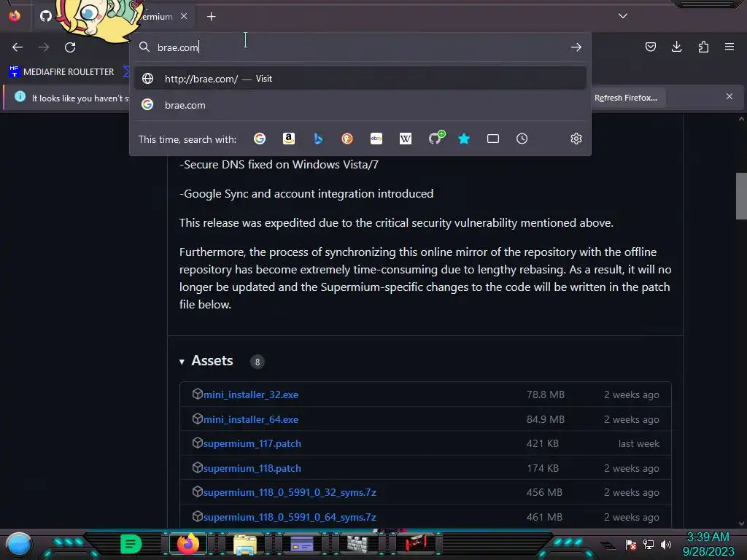List all tabs dropdown arrow
747x560 pixels.
(x=623, y=16)
